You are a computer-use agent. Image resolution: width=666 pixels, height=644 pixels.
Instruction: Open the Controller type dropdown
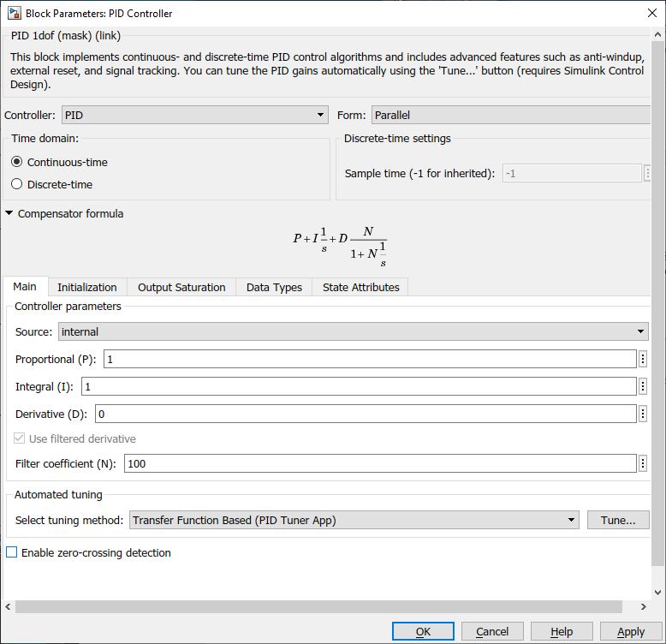tap(194, 115)
